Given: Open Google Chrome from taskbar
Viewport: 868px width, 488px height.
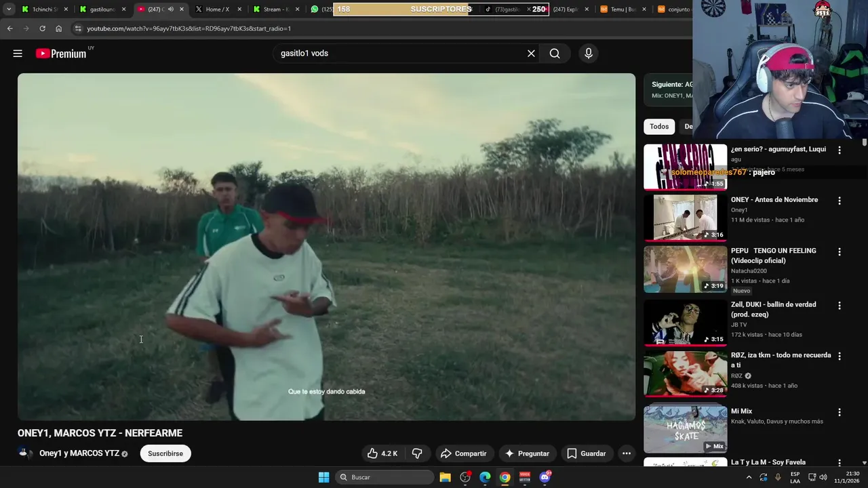Looking at the screenshot, I should (x=505, y=477).
